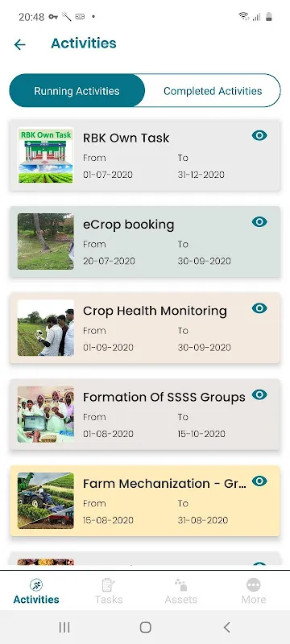View Crop Health Monitoring eye icon
The width and height of the screenshot is (290, 644).
click(x=259, y=308)
